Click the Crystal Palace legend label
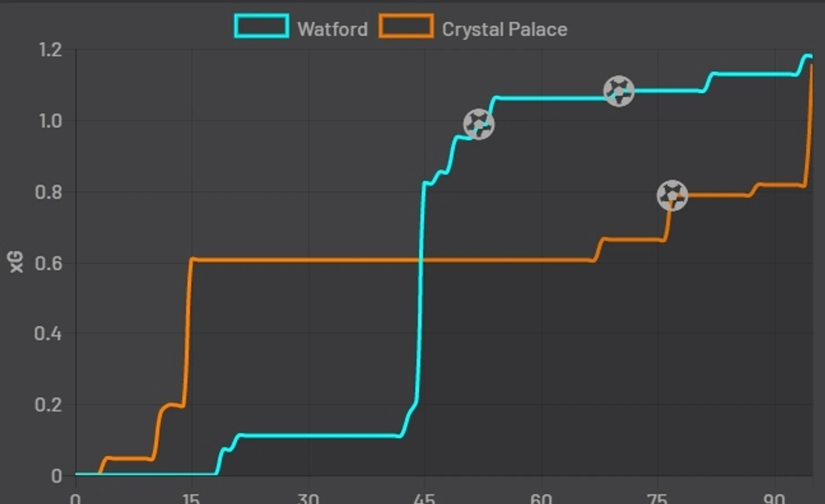The image size is (825, 504). [505, 29]
